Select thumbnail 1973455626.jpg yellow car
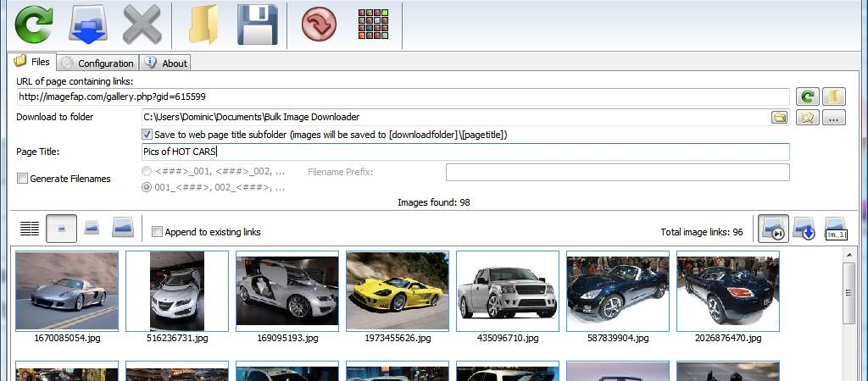This screenshot has height=381, width=868. click(398, 291)
